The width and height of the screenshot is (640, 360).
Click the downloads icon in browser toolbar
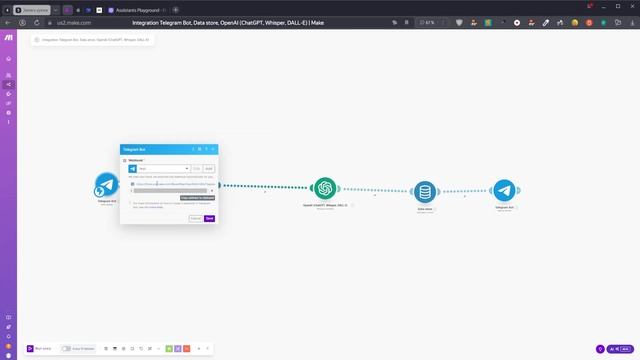pyautogui.click(x=632, y=23)
